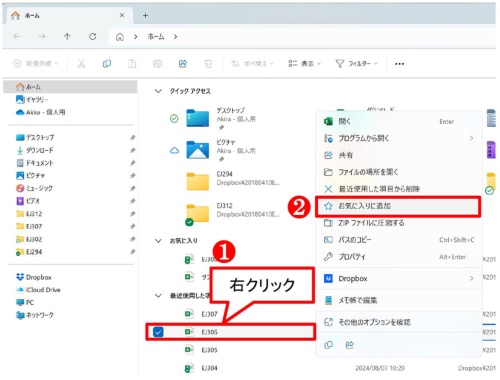Click the Share icon in toolbar
Image resolution: width=500 pixels, height=380 pixels.
[183, 63]
